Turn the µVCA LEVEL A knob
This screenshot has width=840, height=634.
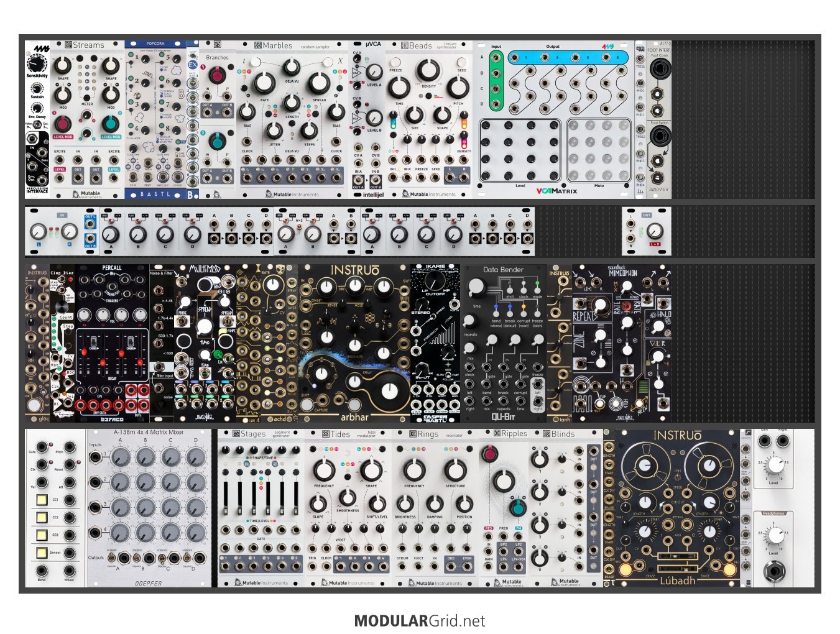374,72
